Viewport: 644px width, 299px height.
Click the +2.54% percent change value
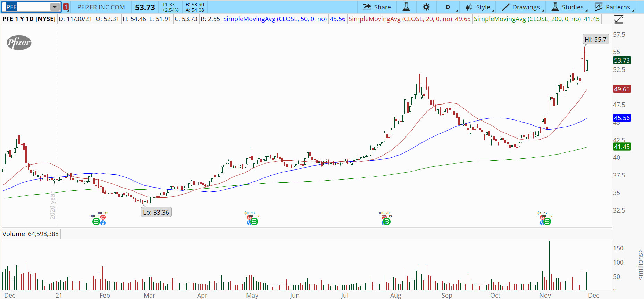(170, 10)
